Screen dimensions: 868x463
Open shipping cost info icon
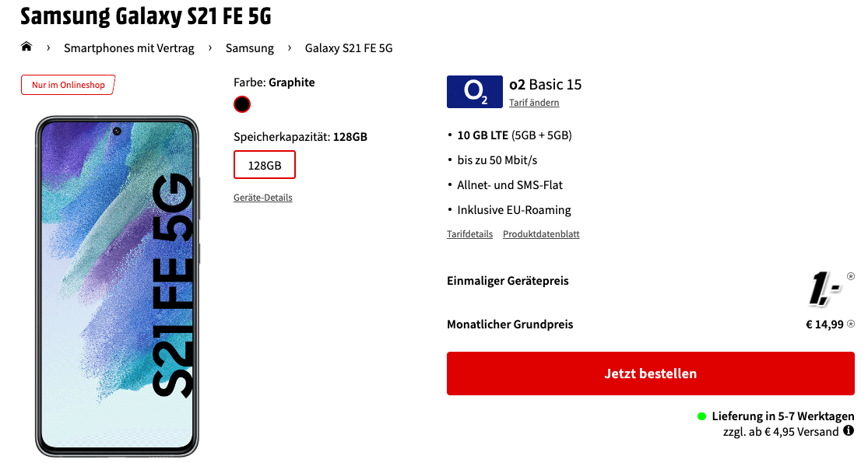(849, 431)
